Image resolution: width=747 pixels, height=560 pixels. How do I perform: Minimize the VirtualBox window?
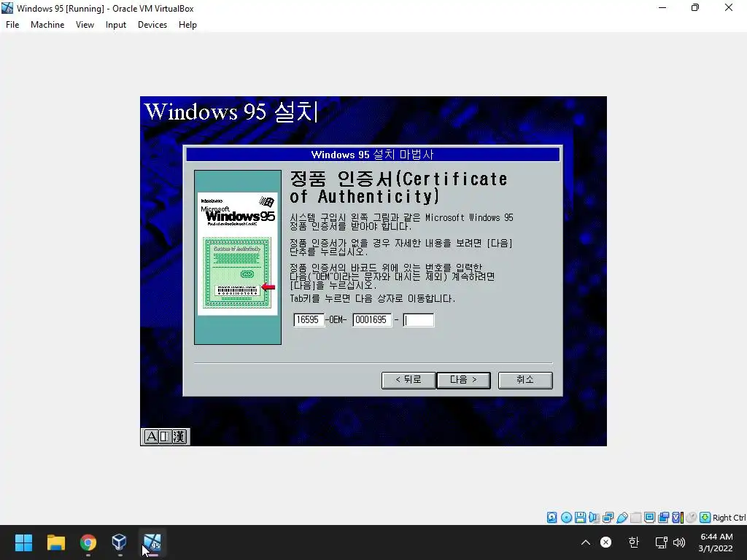click(x=662, y=8)
